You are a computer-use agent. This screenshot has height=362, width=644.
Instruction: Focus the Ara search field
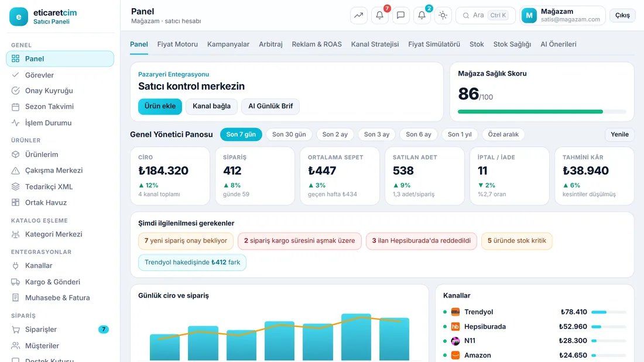[x=485, y=16]
